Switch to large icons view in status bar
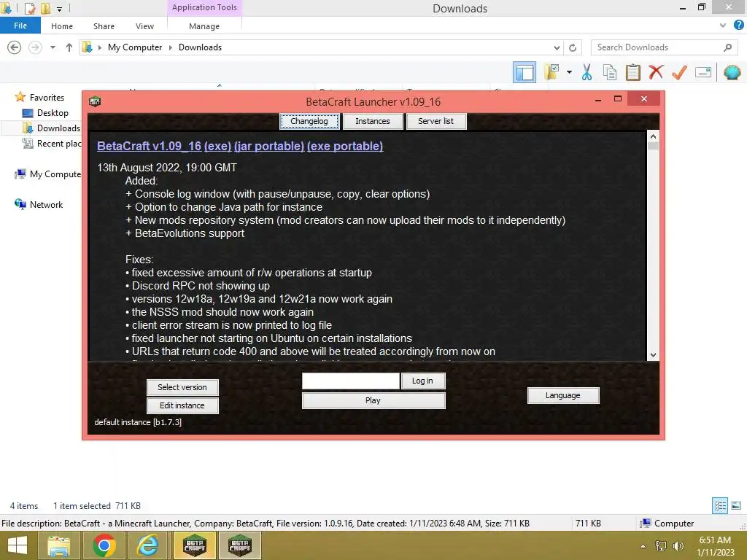 tap(736, 506)
